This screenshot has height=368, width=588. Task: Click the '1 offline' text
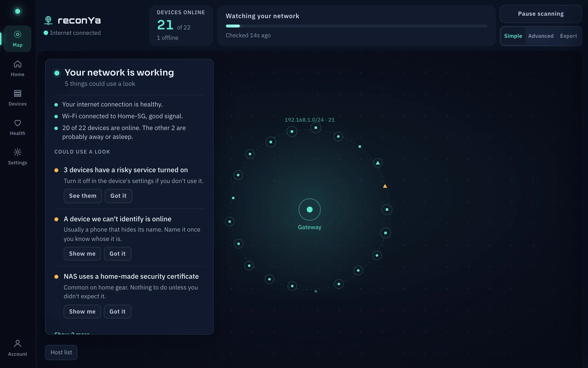168,38
